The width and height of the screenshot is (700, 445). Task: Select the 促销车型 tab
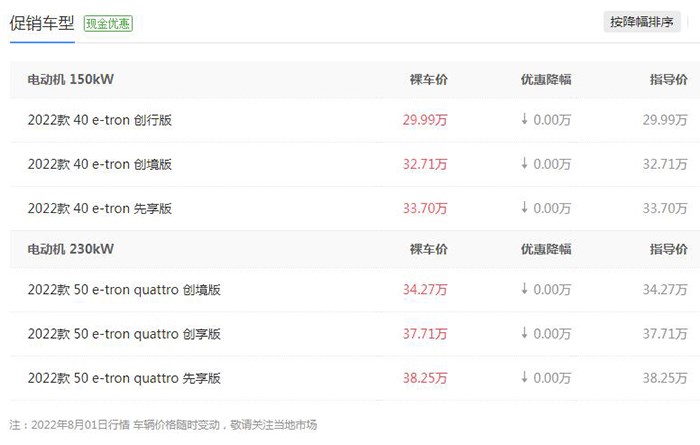click(42, 23)
